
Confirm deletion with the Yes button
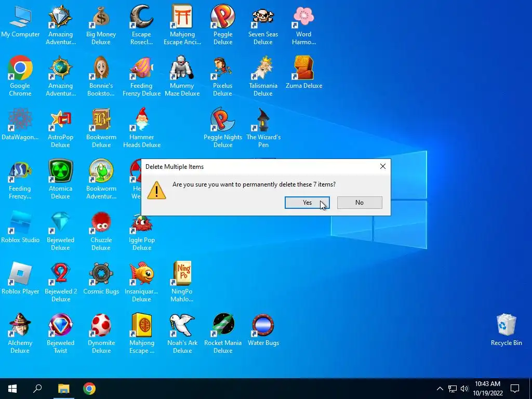pos(307,203)
